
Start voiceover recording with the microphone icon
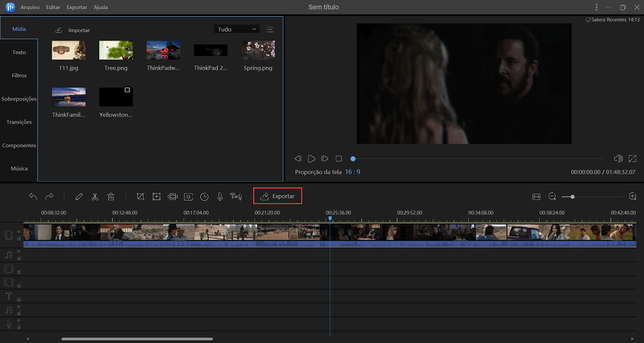pyautogui.click(x=220, y=196)
